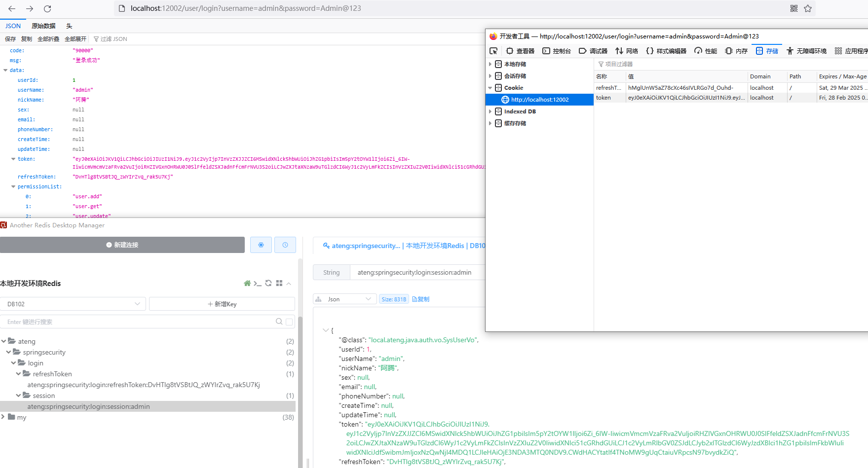
Task: Click the grid menu icon for the connection
Action: pyautogui.click(x=279, y=283)
